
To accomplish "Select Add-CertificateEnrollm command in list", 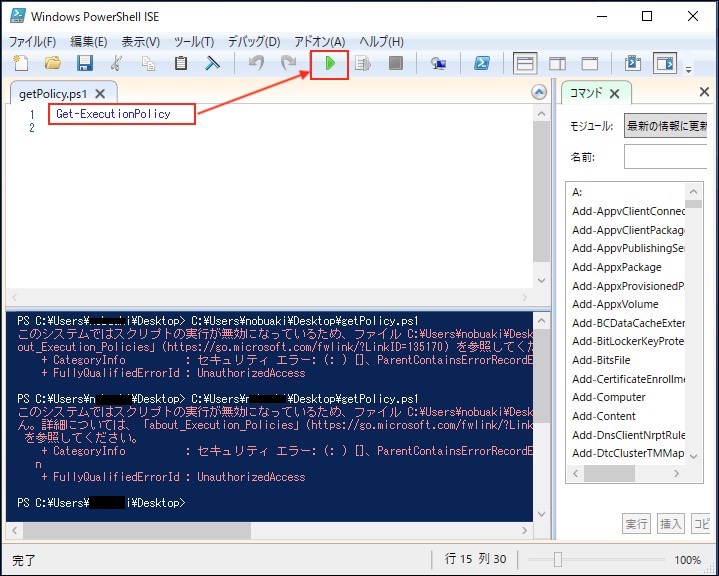I will [628, 379].
